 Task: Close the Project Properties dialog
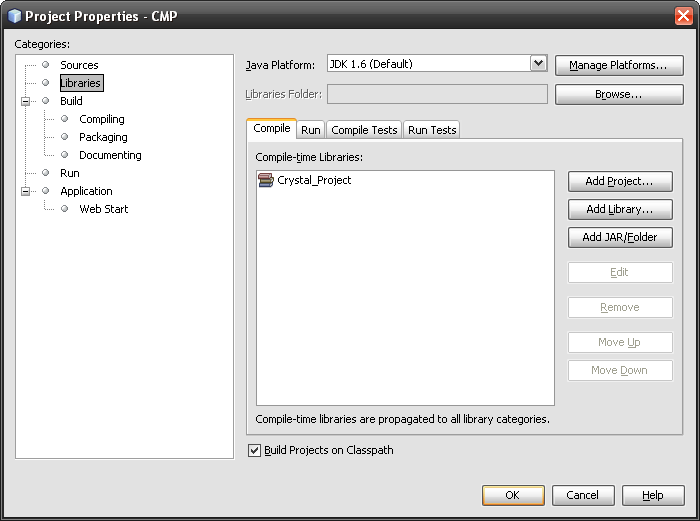pyautogui.click(x=683, y=15)
